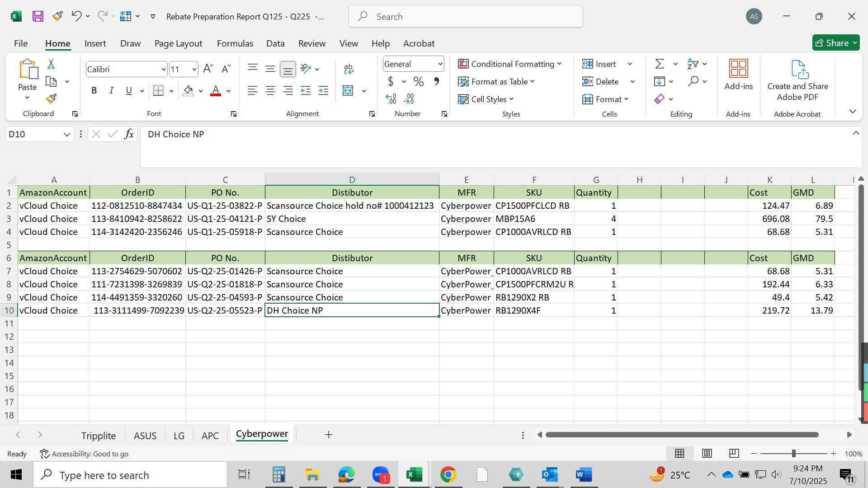Apply Accounting dollar number format
Viewport: 868px width, 488px height.
(x=391, y=81)
